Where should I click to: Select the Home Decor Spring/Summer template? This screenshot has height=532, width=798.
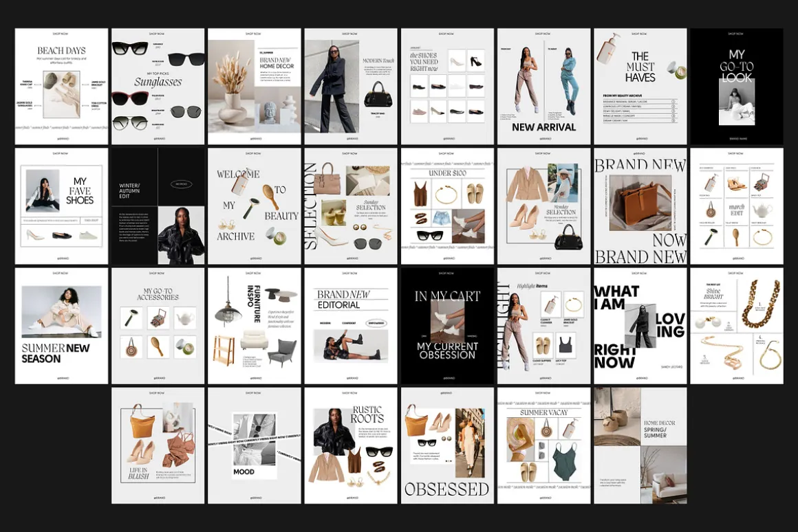coord(640,445)
